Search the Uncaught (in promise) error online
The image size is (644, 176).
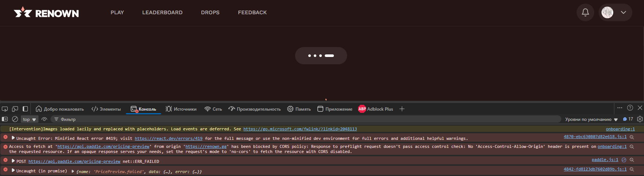(x=632, y=169)
